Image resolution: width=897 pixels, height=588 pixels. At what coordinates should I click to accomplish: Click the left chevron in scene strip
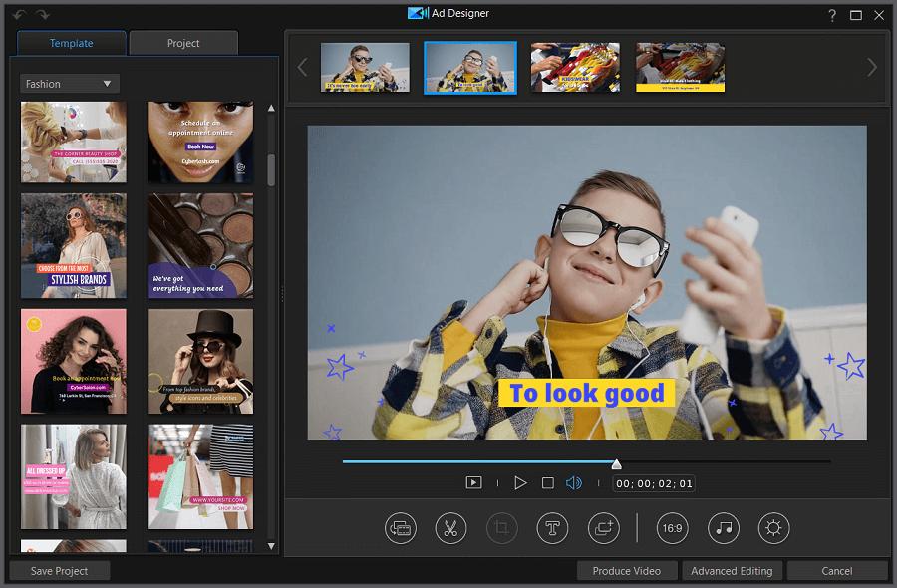[302, 68]
